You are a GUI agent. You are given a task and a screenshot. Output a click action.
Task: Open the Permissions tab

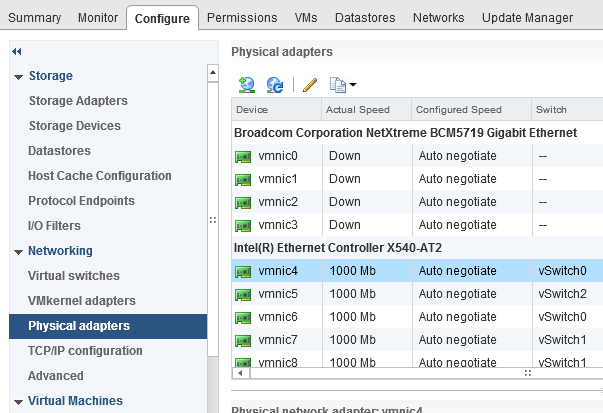point(242,18)
